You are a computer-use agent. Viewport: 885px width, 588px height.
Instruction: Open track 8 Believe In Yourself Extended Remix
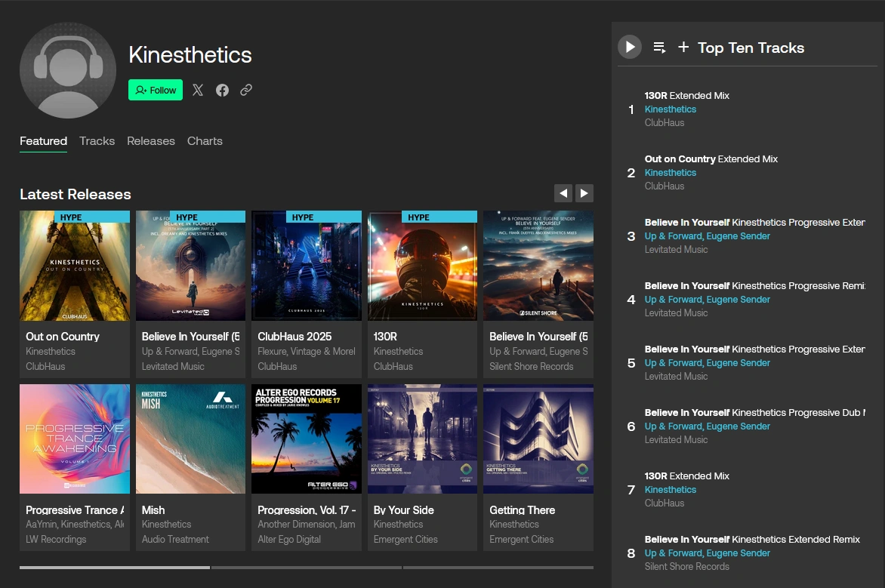(x=752, y=540)
